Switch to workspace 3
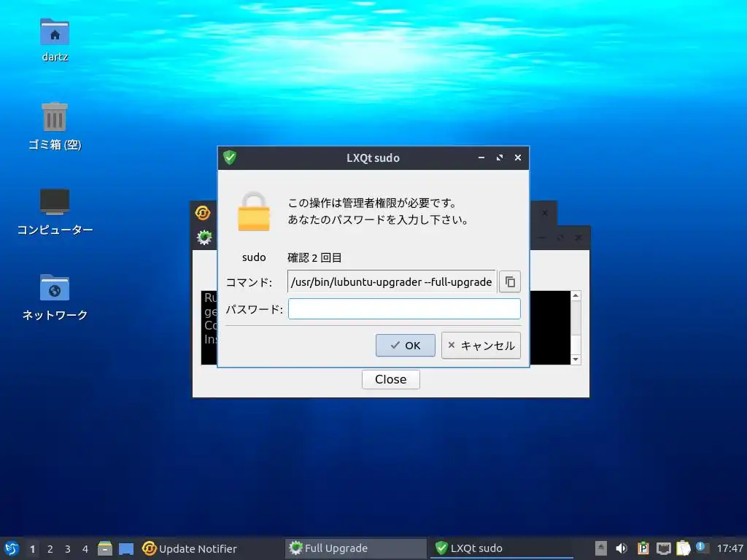 (68, 548)
